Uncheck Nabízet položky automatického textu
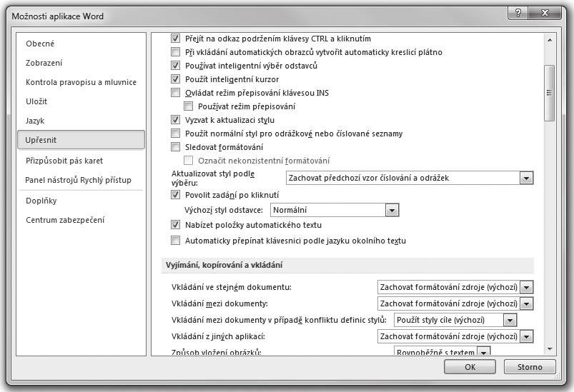574x392 pixels. pyautogui.click(x=176, y=224)
